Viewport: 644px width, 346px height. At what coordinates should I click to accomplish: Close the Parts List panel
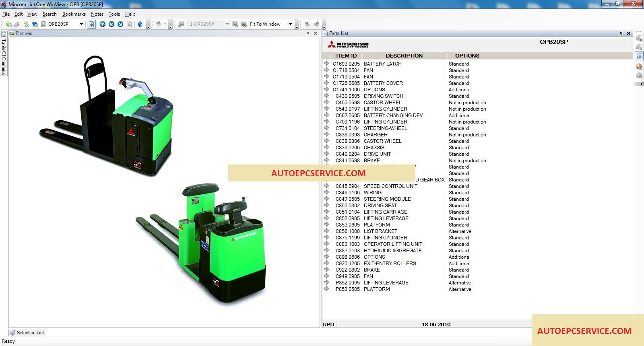(629, 33)
